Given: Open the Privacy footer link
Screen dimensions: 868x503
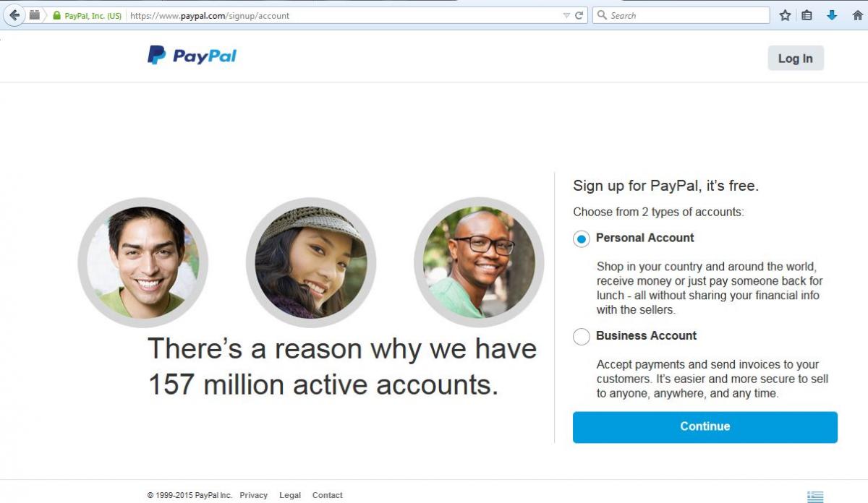Looking at the screenshot, I should tap(254, 495).
